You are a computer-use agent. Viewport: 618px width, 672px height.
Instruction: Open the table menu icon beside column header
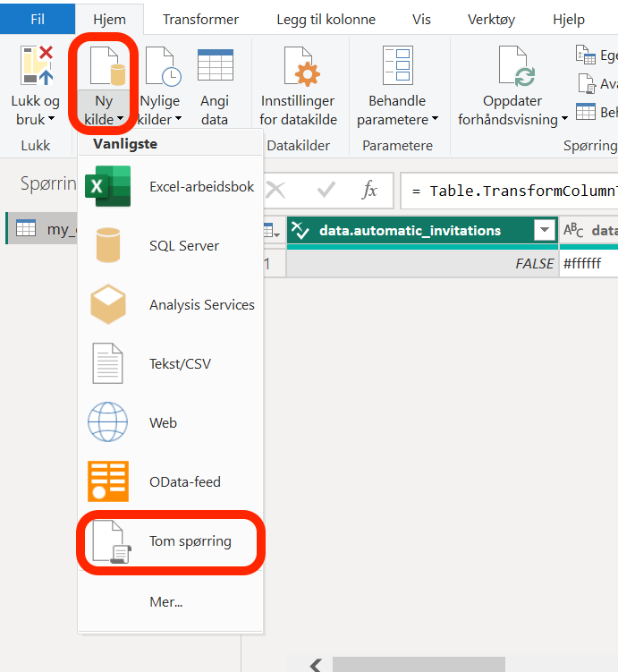271,231
